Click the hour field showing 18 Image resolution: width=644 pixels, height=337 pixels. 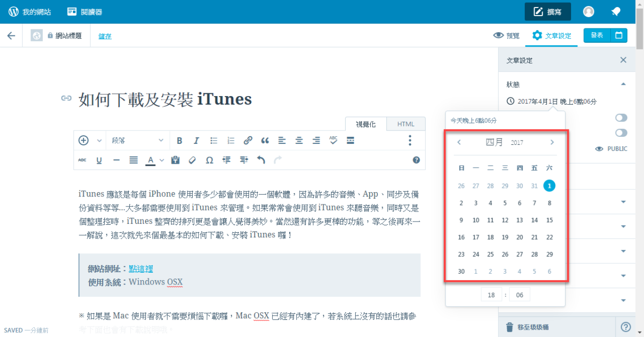[491, 295]
